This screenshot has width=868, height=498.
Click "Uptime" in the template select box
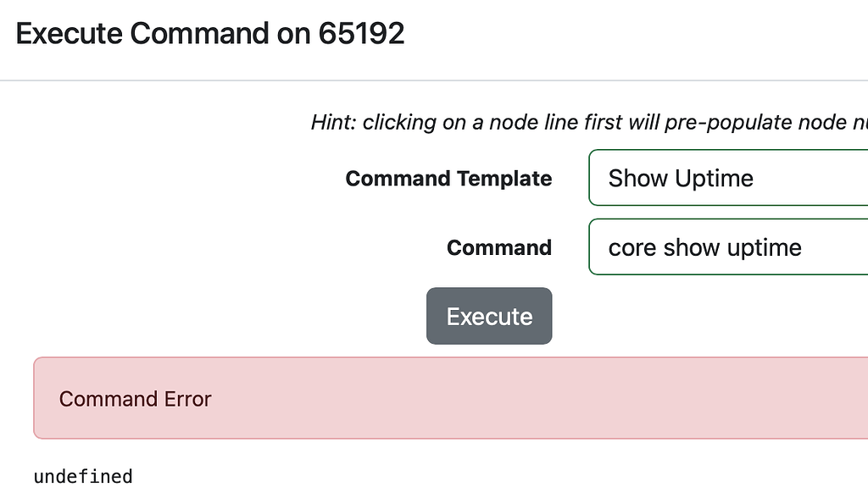click(715, 179)
